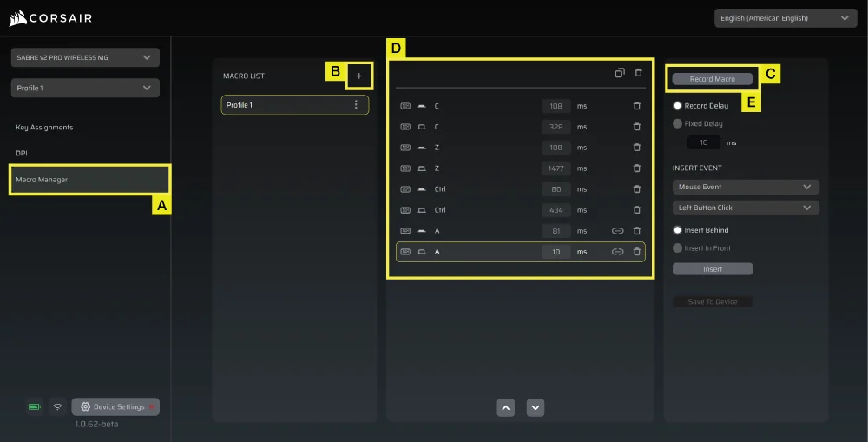Add a new macro with the plus icon

[x=358, y=76]
